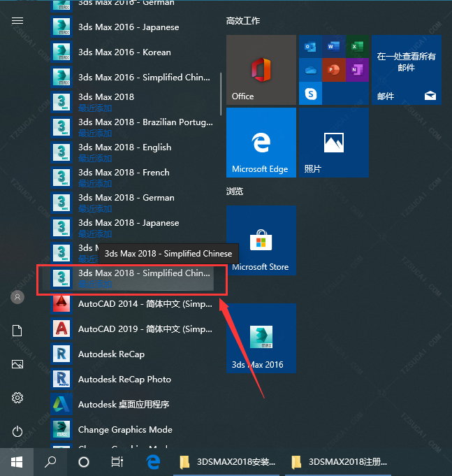Click the app list scrollbar thumb
The width and height of the screenshot is (452, 476).
point(221,94)
